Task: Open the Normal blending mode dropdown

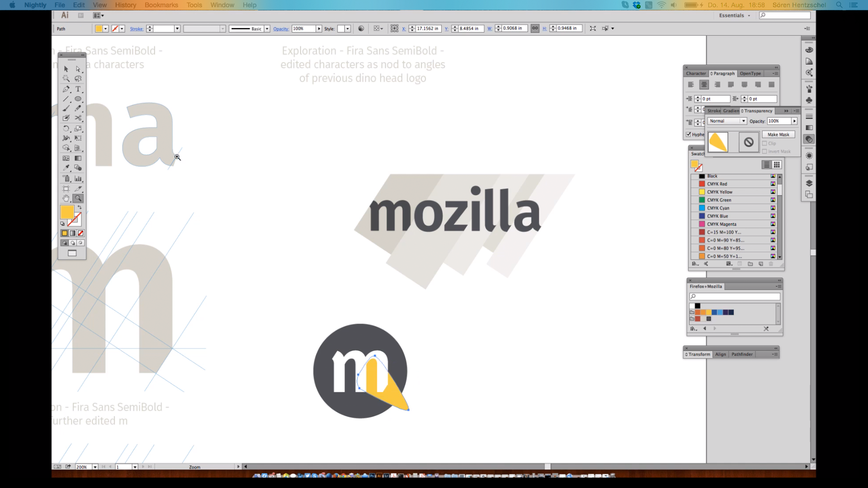Action: click(x=727, y=121)
